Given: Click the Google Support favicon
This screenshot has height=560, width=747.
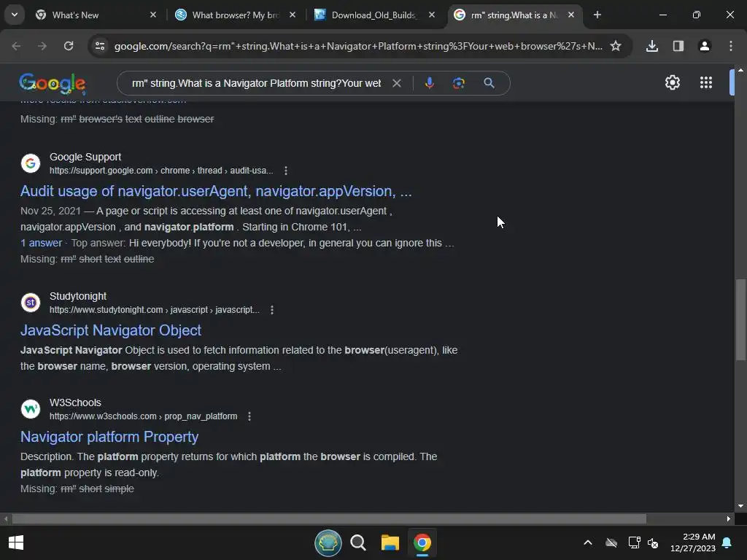Looking at the screenshot, I should click(31, 163).
